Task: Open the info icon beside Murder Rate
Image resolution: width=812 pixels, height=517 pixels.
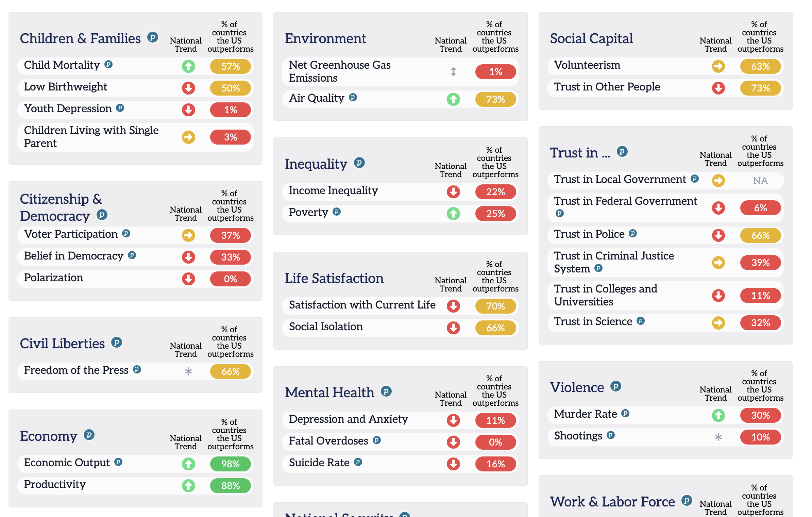Action: pyautogui.click(x=625, y=413)
